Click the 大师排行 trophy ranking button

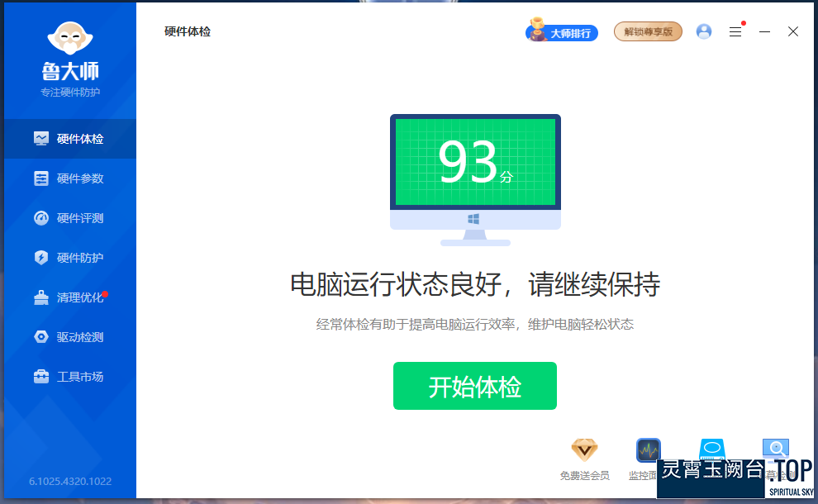click(x=562, y=32)
